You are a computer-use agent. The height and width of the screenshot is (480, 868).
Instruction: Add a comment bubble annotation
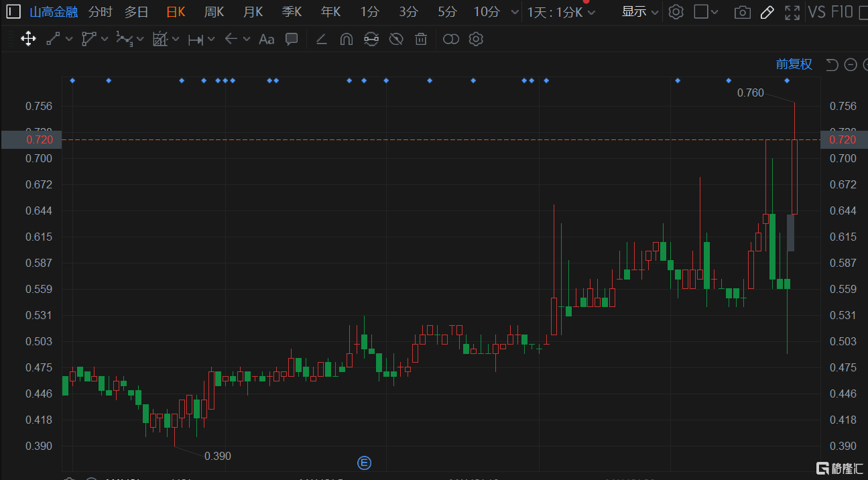tap(292, 39)
